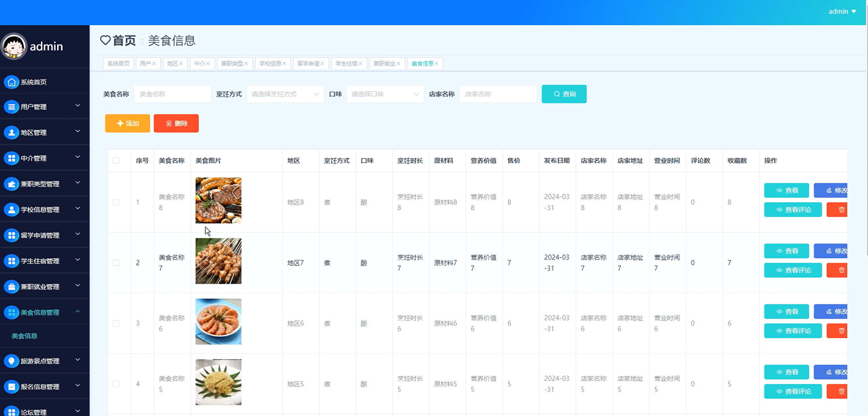Image resolution: width=868 pixels, height=416 pixels.
Task: Click 查看 for row 美食名称5
Action: pos(786,372)
